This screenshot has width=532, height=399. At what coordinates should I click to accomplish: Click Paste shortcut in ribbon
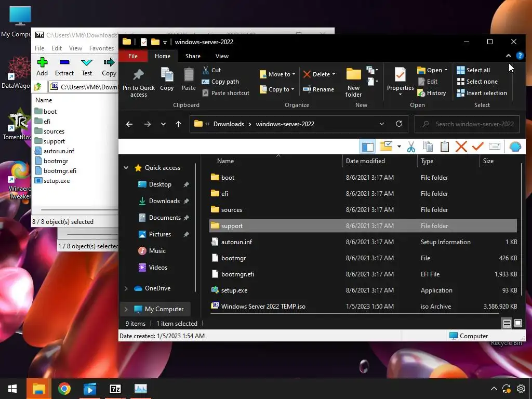[226, 93]
